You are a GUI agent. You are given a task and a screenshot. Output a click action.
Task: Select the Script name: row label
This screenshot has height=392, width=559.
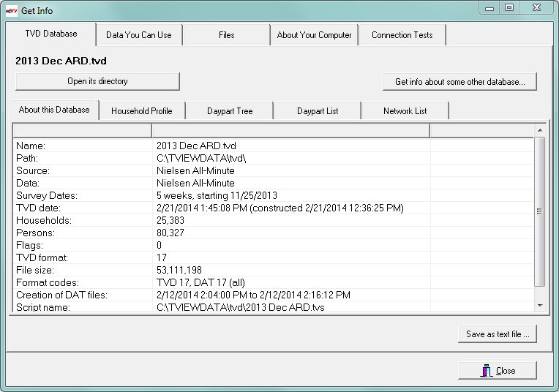pyautogui.click(x=43, y=307)
